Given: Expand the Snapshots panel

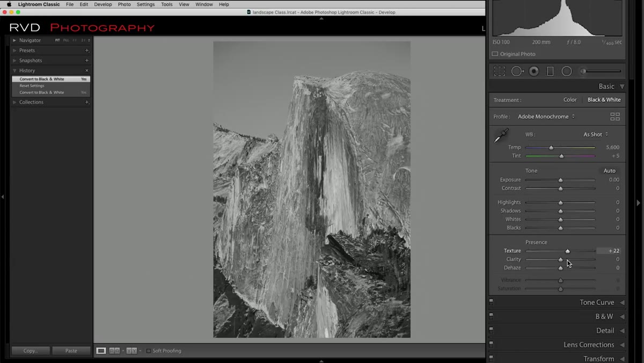Looking at the screenshot, I should (x=14, y=61).
